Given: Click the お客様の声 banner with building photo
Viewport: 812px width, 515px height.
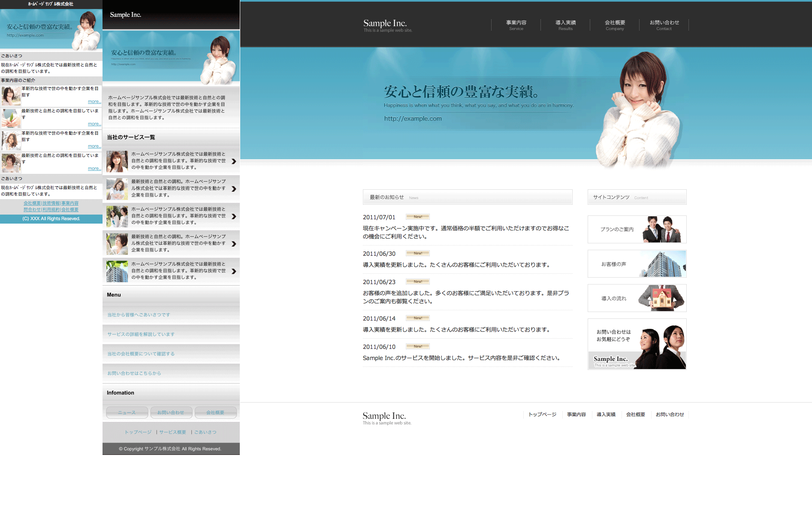Looking at the screenshot, I should (637, 264).
